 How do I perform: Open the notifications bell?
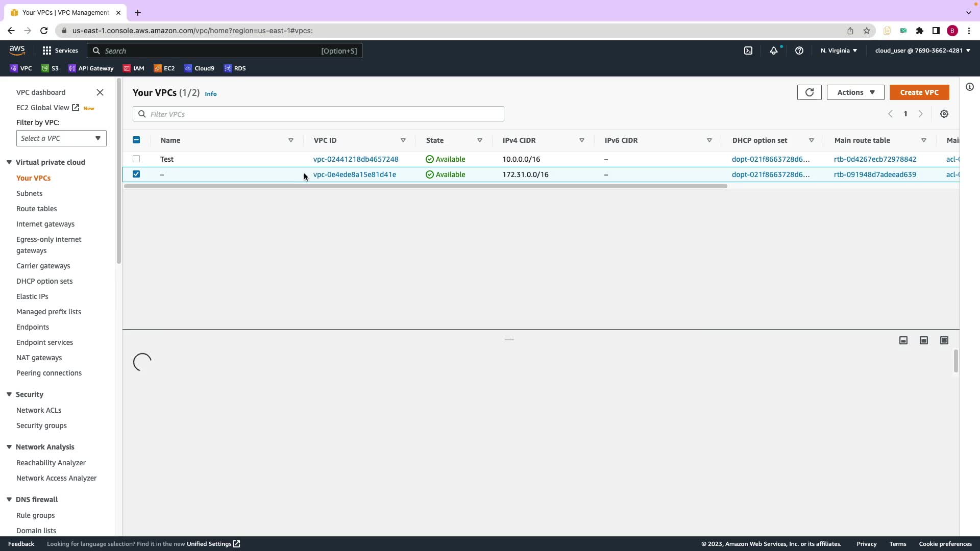point(774,51)
